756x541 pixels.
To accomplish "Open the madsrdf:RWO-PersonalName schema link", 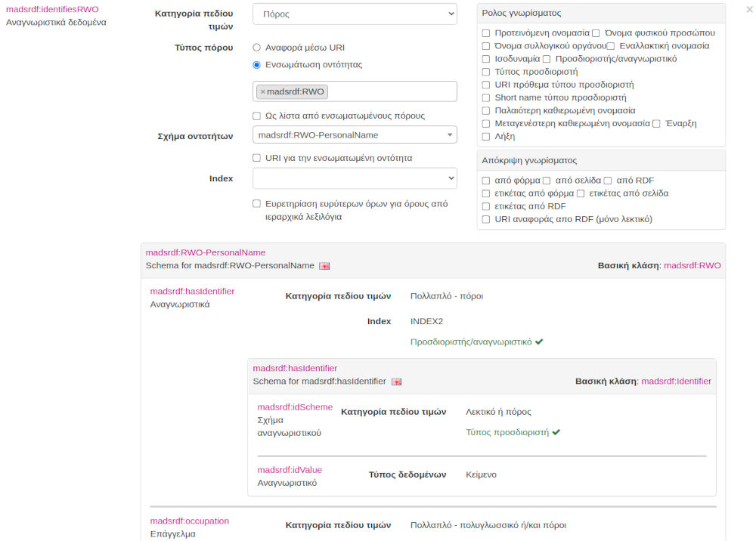I will point(205,252).
